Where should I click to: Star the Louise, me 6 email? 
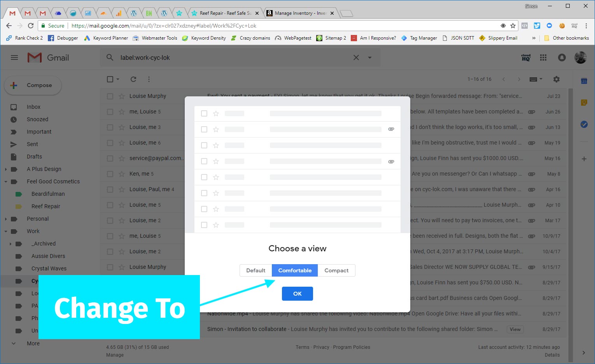(x=122, y=143)
